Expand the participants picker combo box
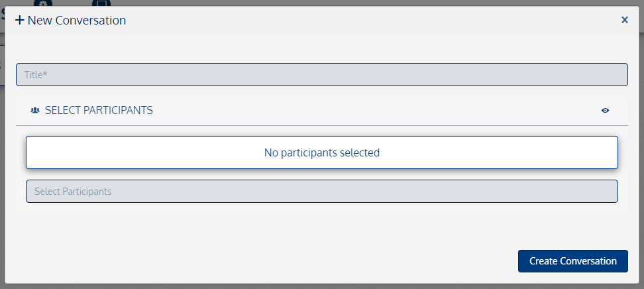The width and height of the screenshot is (644, 289). pos(321,192)
